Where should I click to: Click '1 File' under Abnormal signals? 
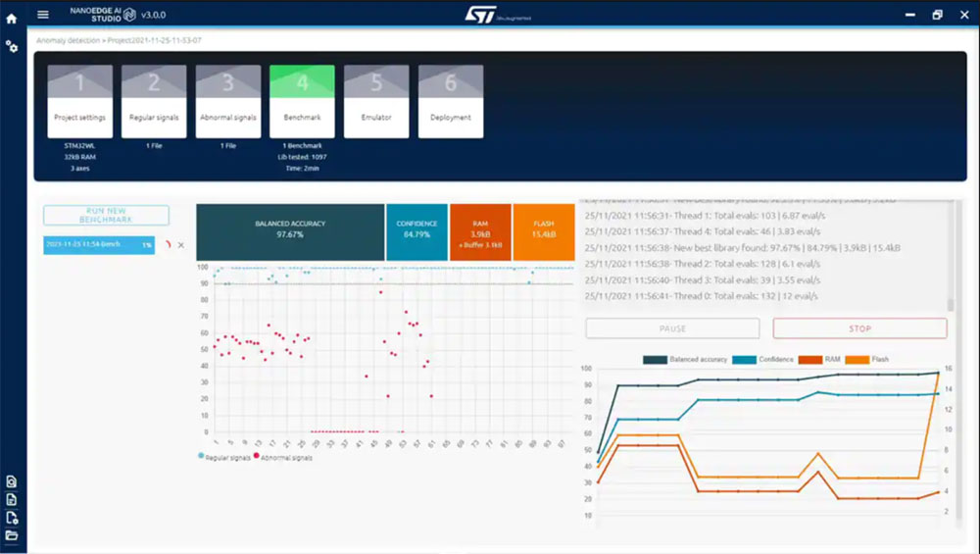click(x=228, y=146)
